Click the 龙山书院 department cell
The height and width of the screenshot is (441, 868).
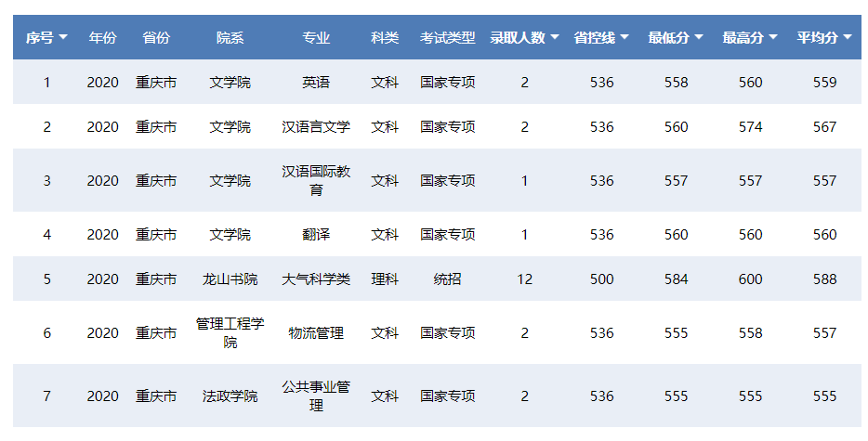[x=230, y=279]
